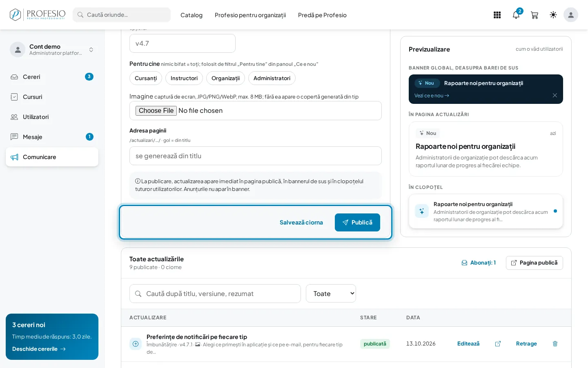Click Salvează ciorna link
This screenshot has height=368, width=588.
click(301, 222)
